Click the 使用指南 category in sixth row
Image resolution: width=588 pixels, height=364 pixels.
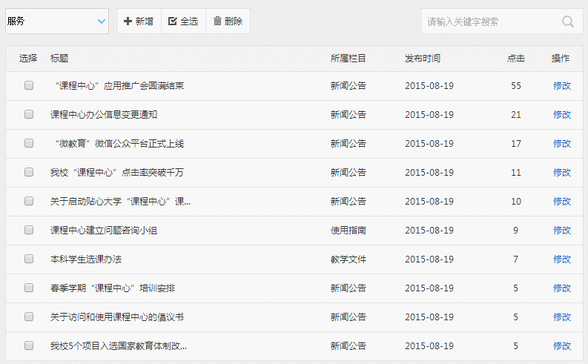(348, 231)
